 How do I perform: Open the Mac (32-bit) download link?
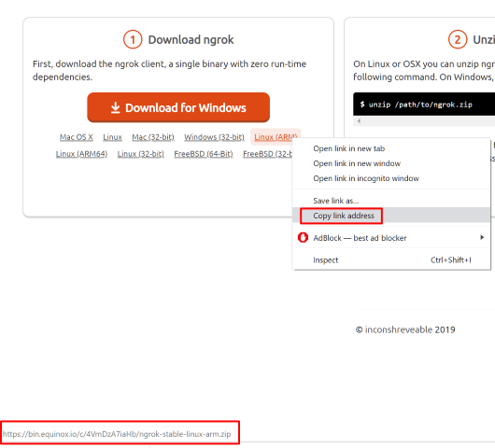(x=153, y=137)
